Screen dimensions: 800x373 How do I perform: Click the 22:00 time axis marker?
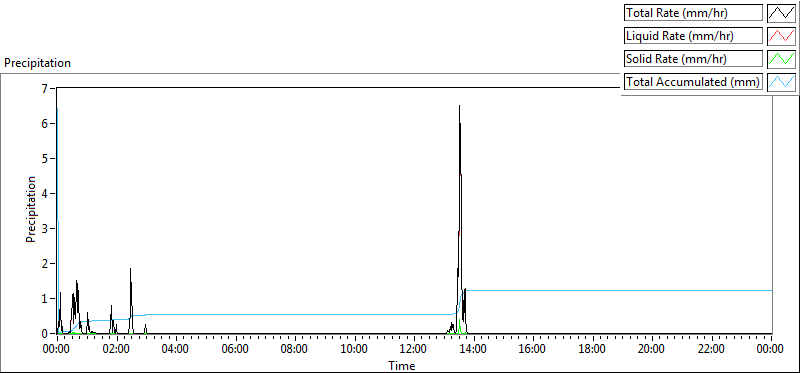pyautogui.click(x=711, y=350)
